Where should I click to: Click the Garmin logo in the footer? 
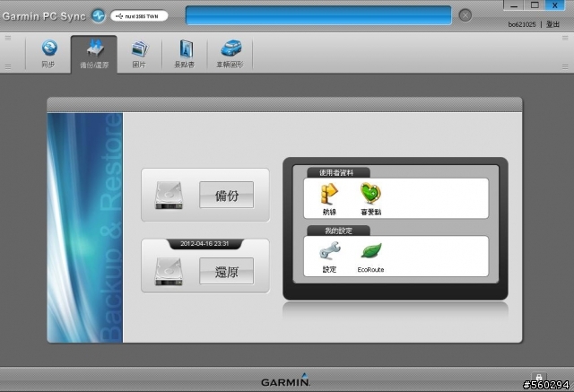(x=285, y=380)
